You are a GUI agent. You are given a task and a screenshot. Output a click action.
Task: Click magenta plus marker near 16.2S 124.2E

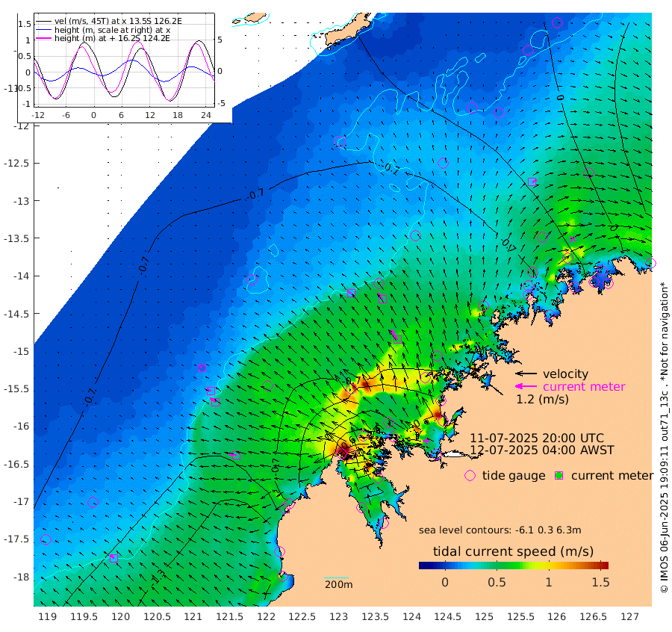[426, 441]
